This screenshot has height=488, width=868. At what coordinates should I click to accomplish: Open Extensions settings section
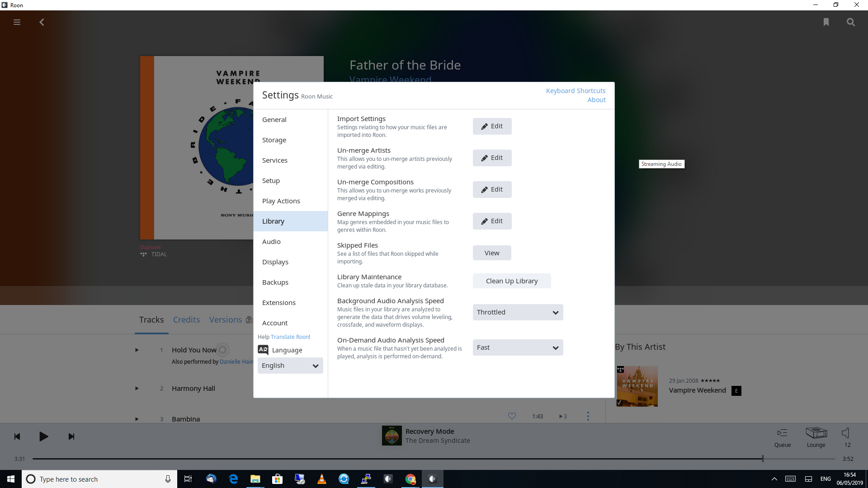click(290, 303)
